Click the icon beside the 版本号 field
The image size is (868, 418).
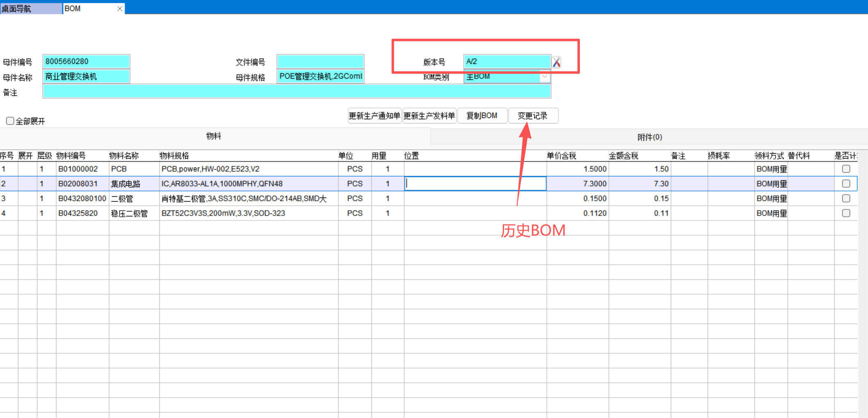[557, 62]
